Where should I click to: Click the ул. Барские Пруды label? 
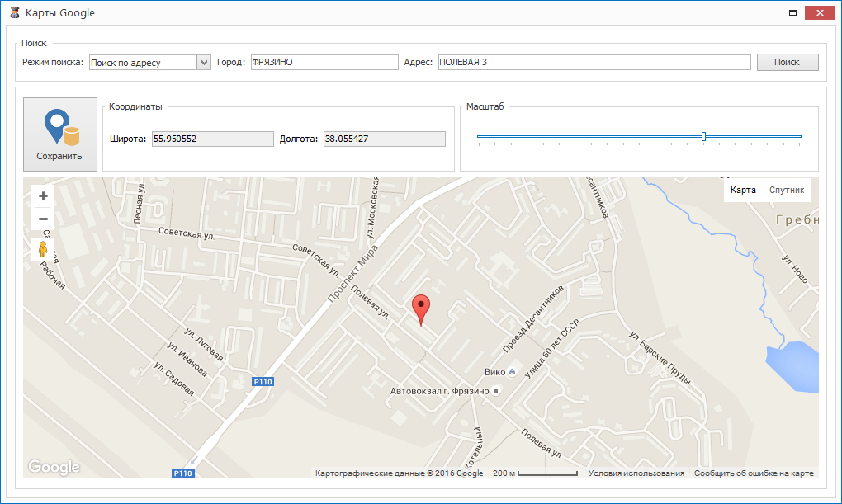(660, 357)
